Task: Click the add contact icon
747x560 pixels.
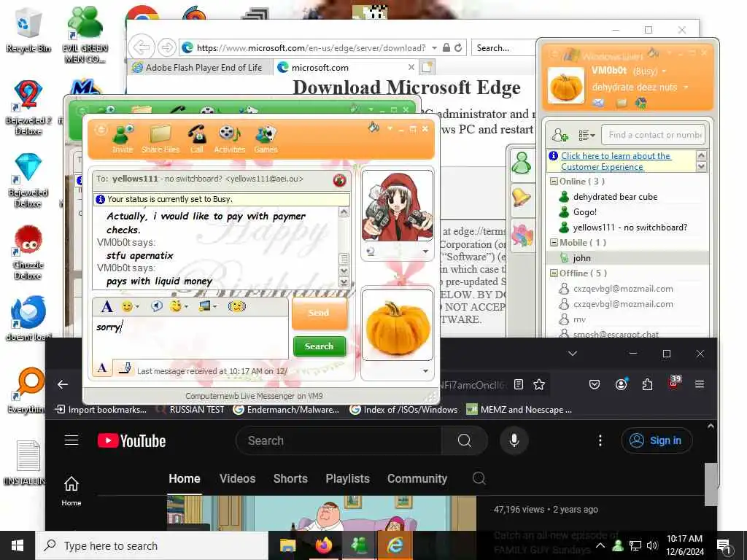Action: pos(560,136)
